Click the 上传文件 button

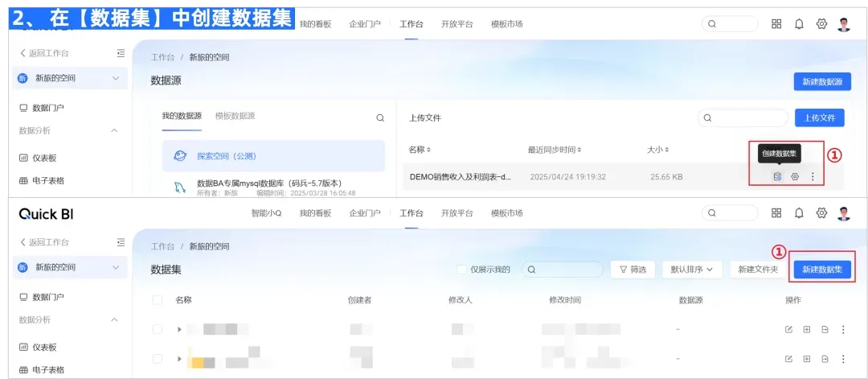tap(819, 117)
